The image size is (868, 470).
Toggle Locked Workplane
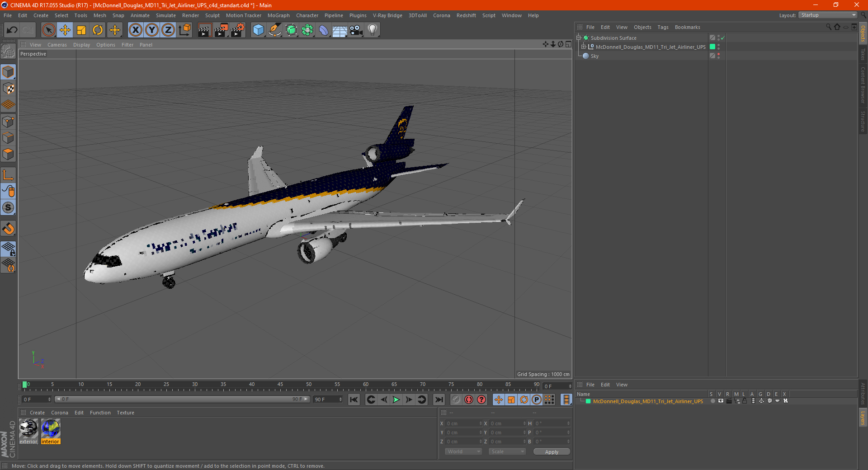[x=8, y=249]
